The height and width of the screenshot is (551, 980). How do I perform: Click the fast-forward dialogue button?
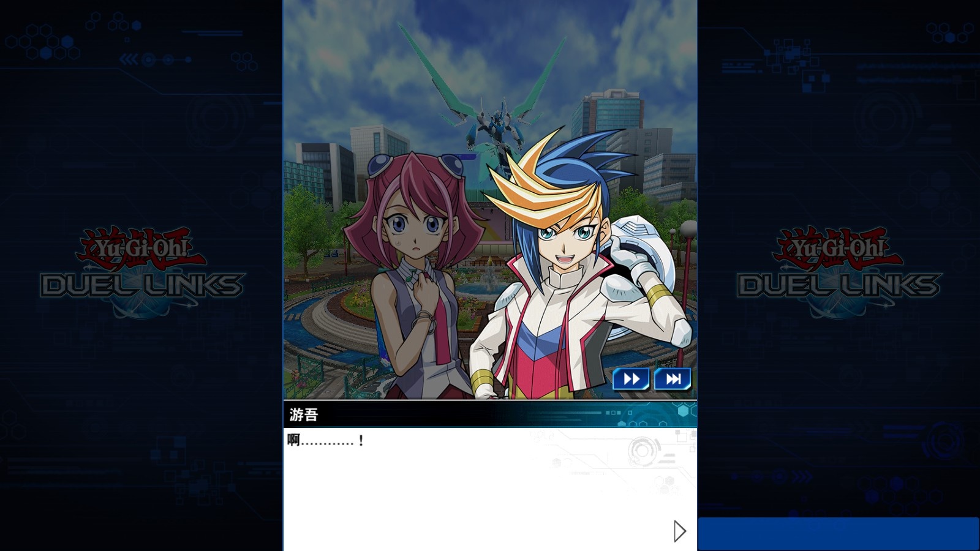click(631, 380)
